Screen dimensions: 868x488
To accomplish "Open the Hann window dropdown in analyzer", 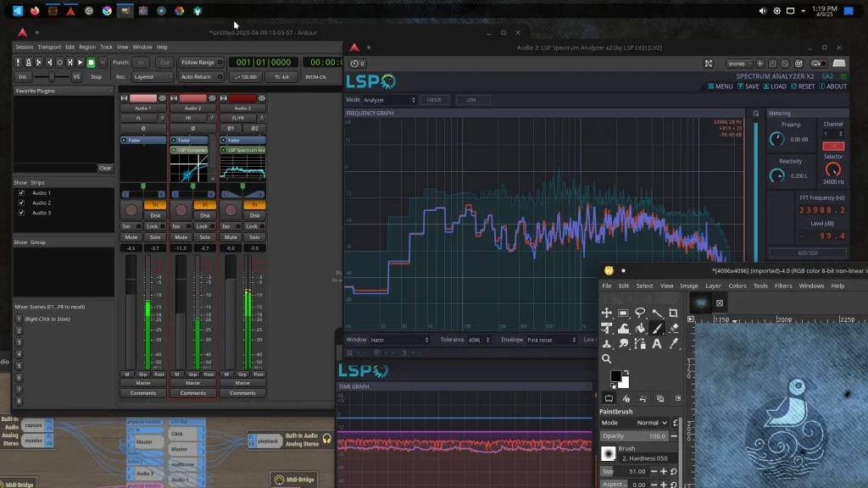I will [x=398, y=339].
